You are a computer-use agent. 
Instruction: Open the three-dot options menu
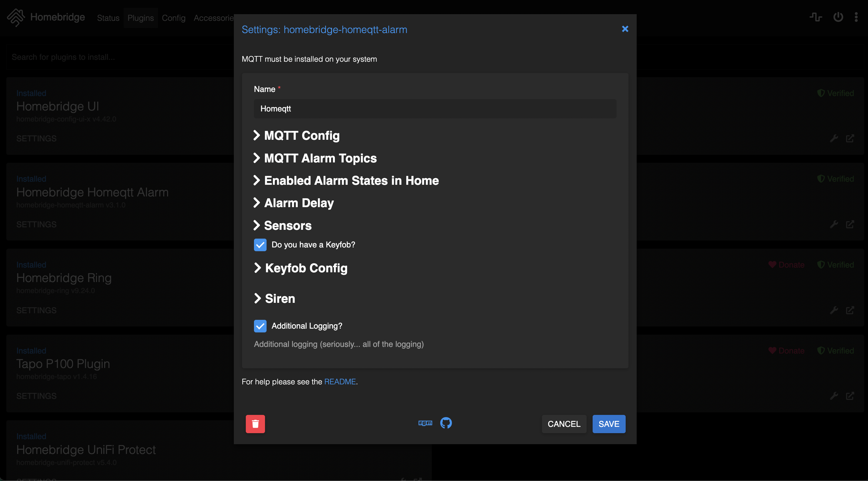coord(856,17)
